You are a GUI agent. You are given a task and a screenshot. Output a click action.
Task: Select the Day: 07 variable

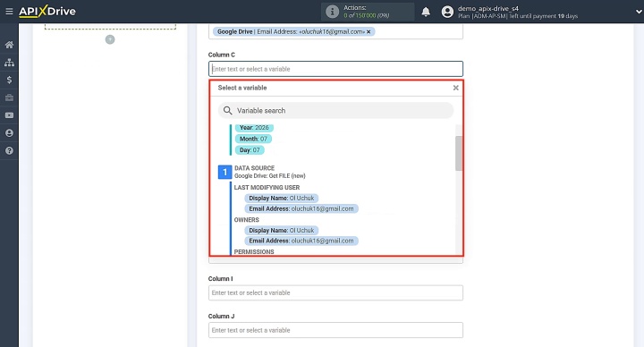[x=250, y=150]
